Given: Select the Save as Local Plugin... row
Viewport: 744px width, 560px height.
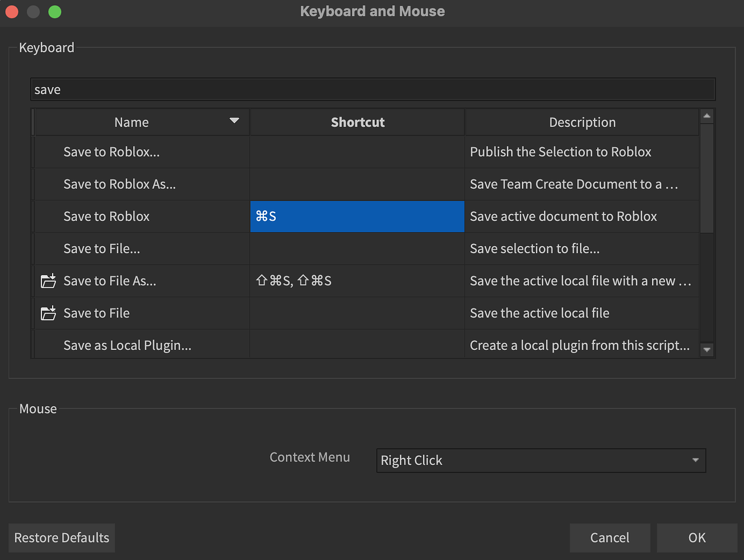Looking at the screenshot, I should point(140,345).
